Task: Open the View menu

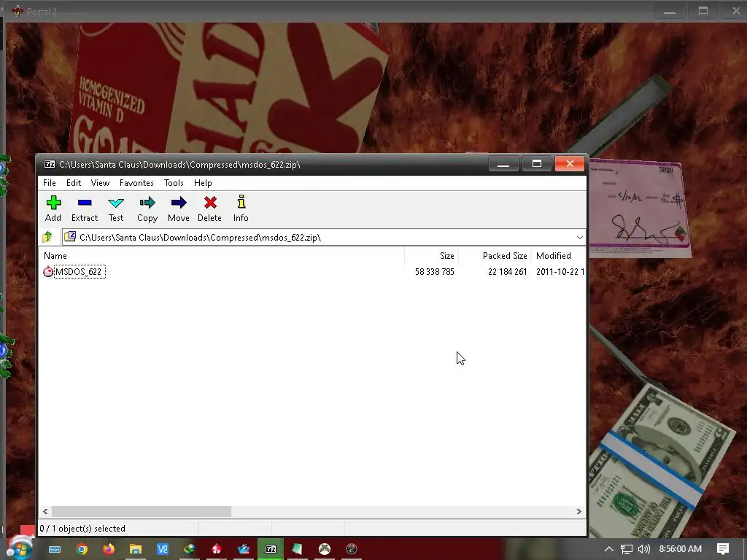Action: (100, 183)
